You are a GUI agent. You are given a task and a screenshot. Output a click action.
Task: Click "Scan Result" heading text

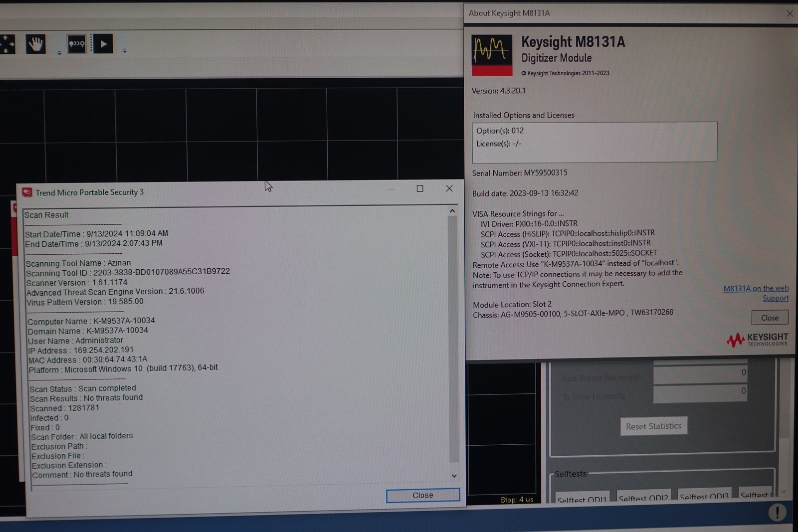(46, 215)
